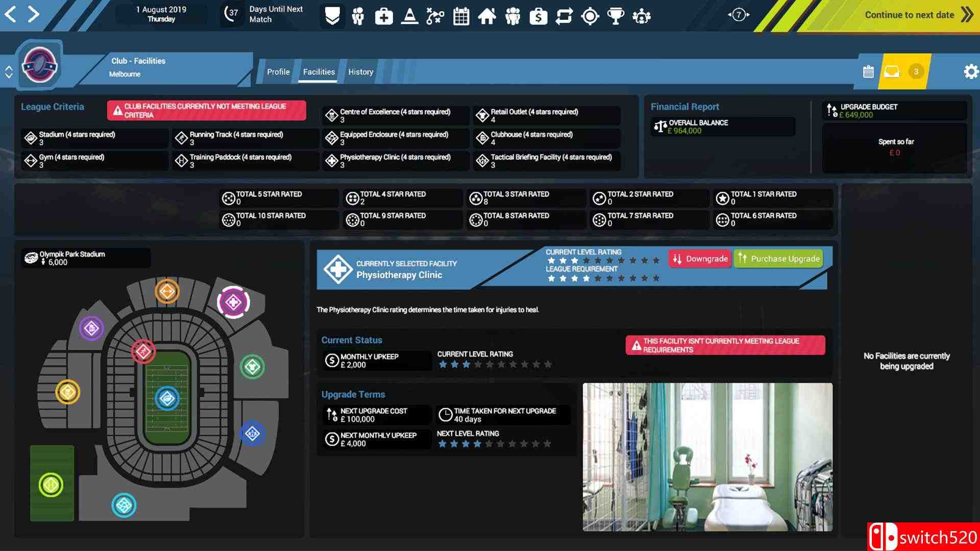Click the back navigation chevron
Viewport: 980px width, 551px height.
click(x=10, y=14)
